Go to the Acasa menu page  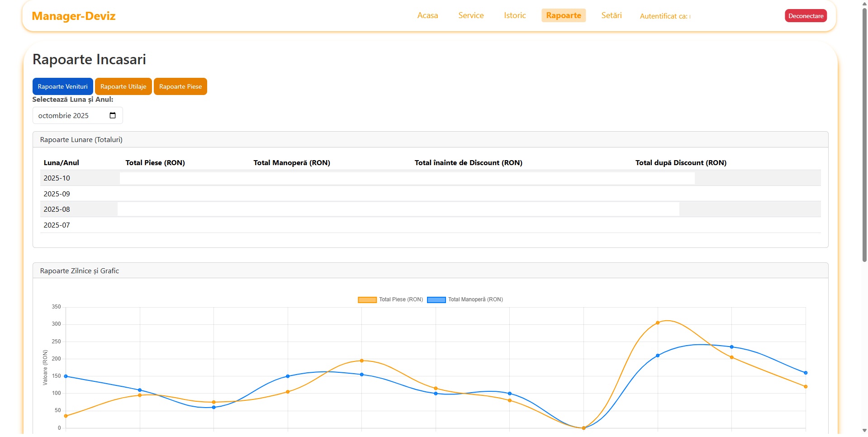tap(427, 15)
